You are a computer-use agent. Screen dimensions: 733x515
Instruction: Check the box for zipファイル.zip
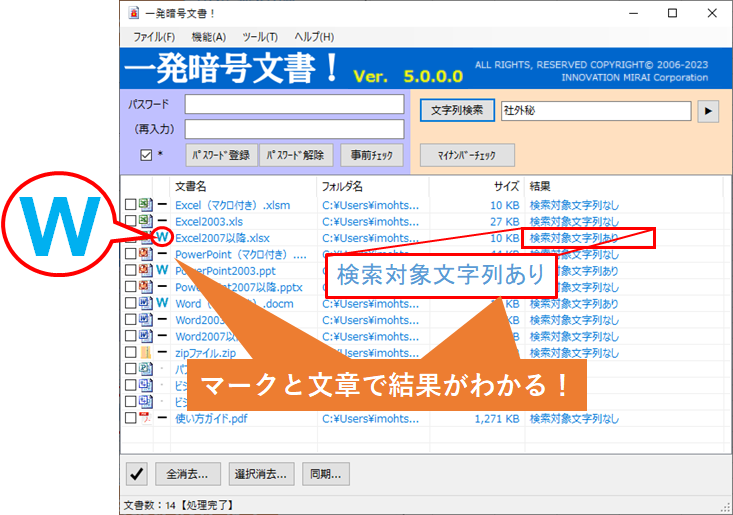[130, 352]
